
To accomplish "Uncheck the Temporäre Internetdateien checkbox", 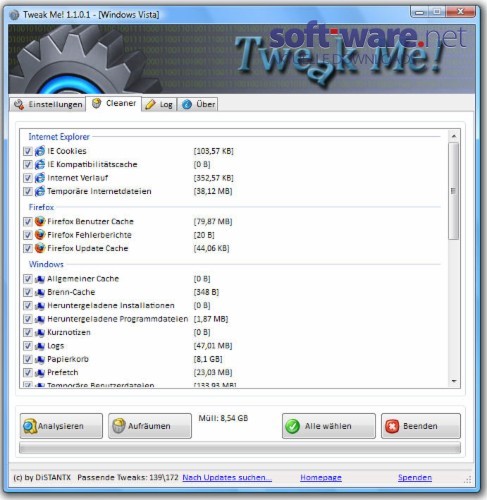I will click(x=28, y=191).
